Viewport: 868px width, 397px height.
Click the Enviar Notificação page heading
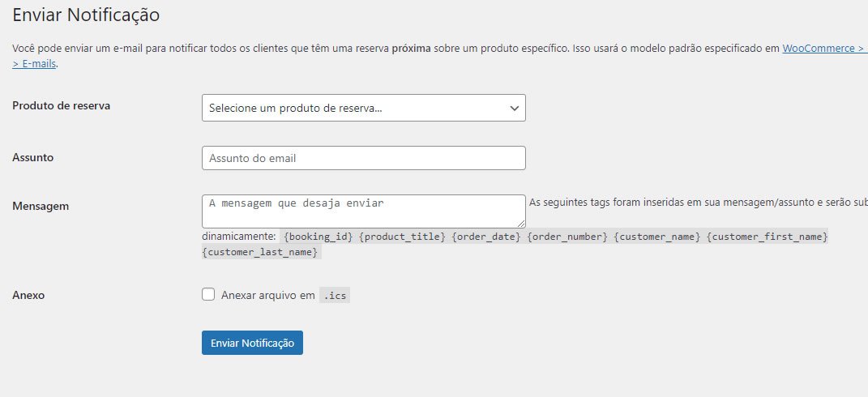(x=86, y=15)
